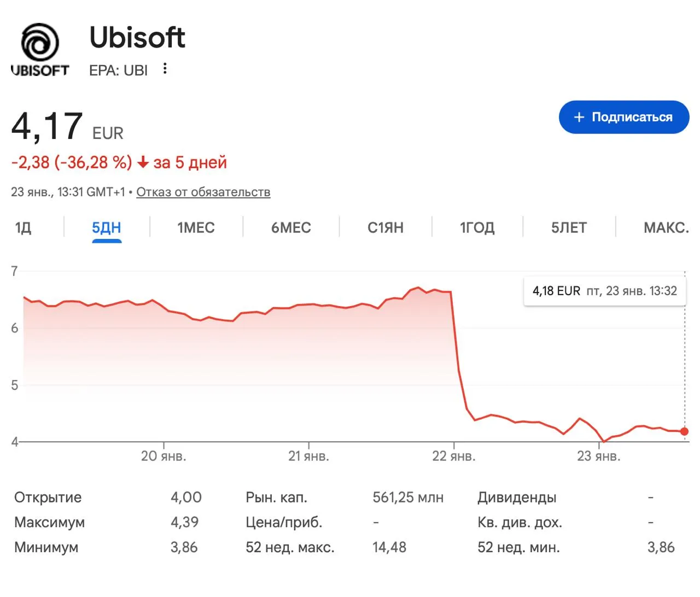View the 1ГОД chart range
Image resolution: width=700 pixels, height=597 pixels.
(x=477, y=227)
